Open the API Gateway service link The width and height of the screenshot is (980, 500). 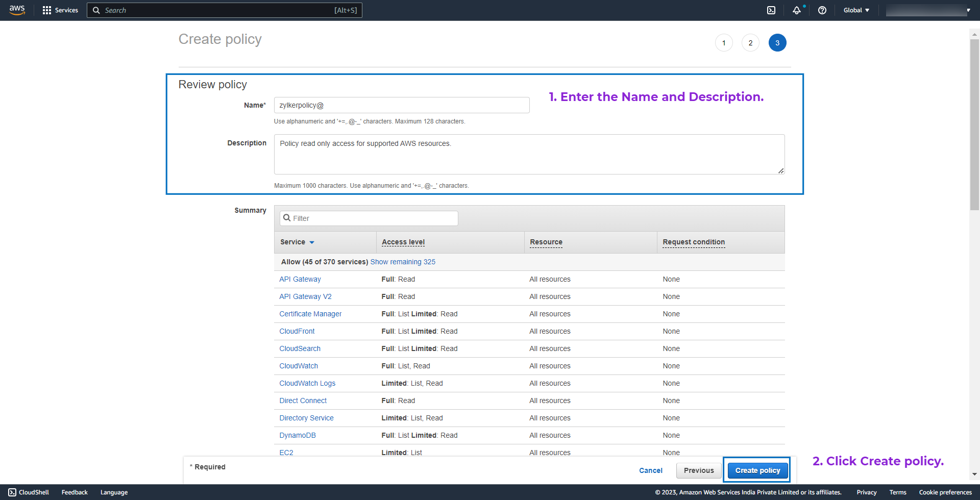click(300, 279)
